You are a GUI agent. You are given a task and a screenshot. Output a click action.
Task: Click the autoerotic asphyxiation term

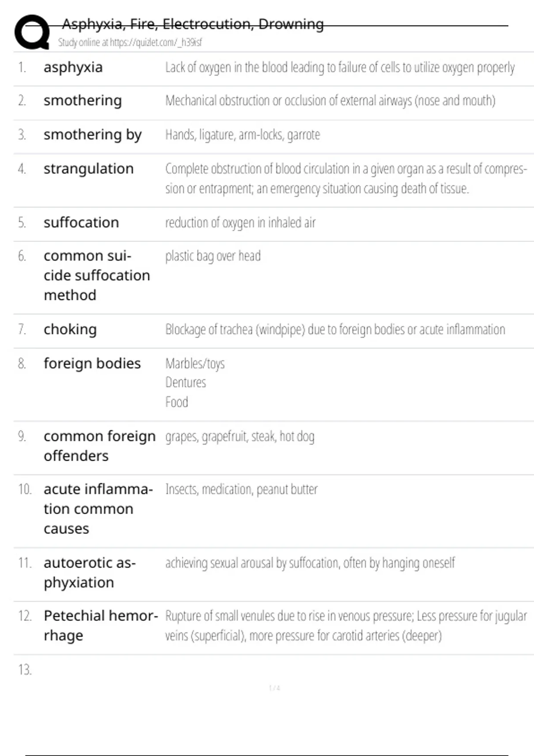click(89, 573)
